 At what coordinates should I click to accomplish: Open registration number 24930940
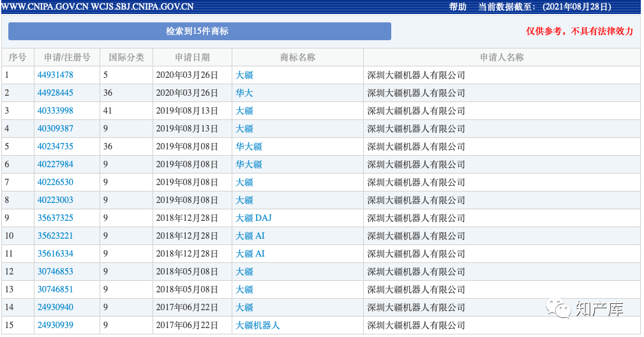(55, 308)
